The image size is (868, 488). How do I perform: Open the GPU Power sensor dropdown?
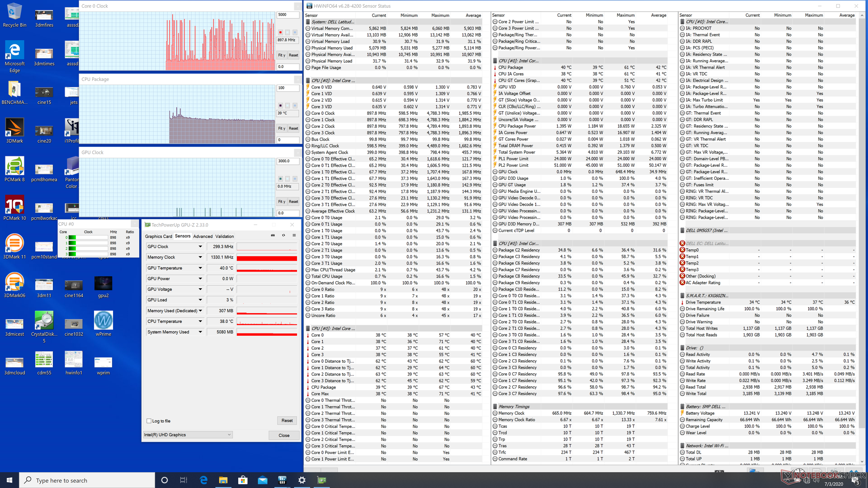[x=200, y=279]
